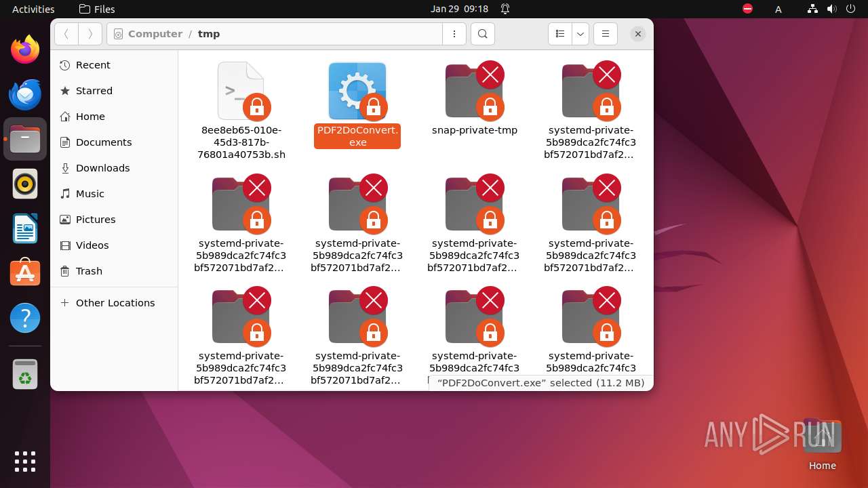This screenshot has width=868, height=488.
Task: Select the 8ee8eb65 shell script file icon
Action: pyautogui.click(x=241, y=91)
